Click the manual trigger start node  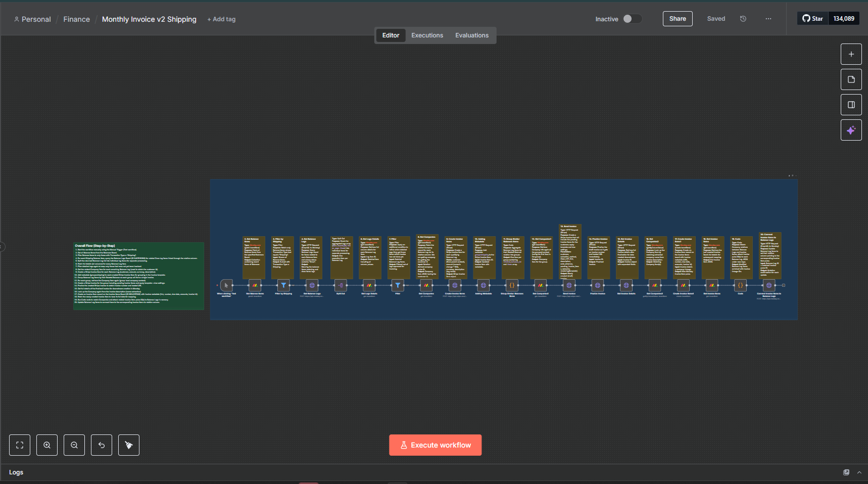click(x=226, y=285)
